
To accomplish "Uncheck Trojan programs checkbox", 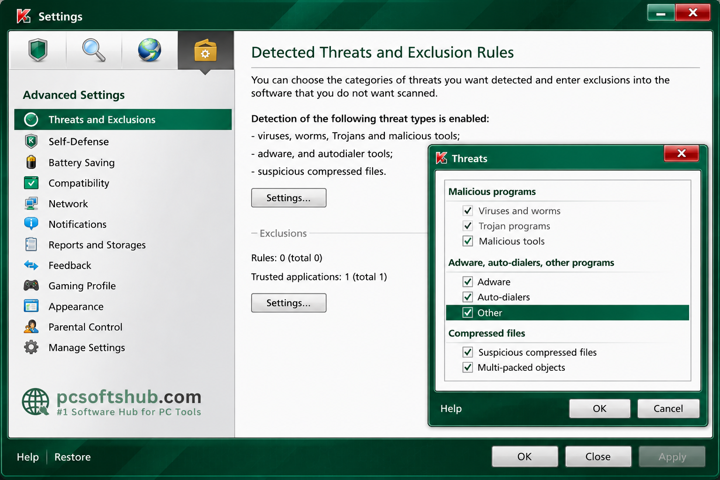I will [x=468, y=226].
